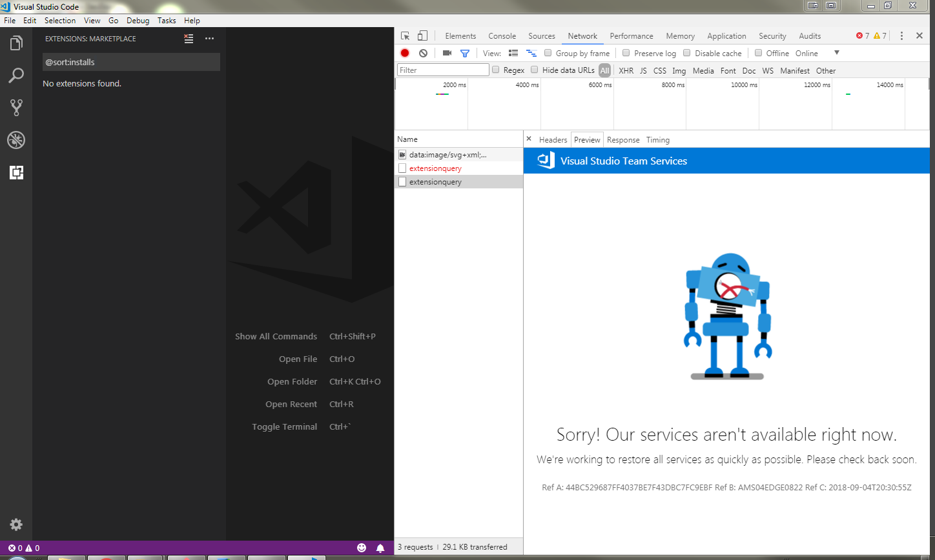Open the DevTools customize menu
This screenshot has height=560, width=935.
pyautogui.click(x=901, y=35)
